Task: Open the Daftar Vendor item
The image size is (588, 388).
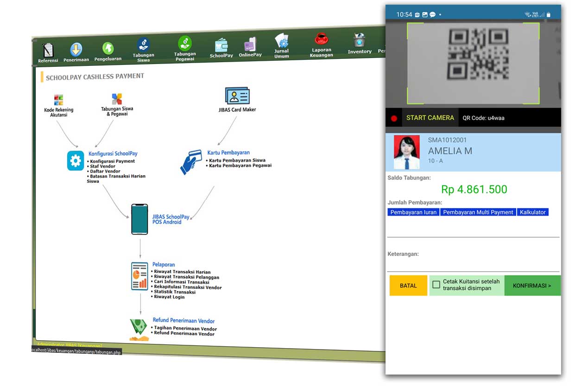Action: (x=105, y=172)
